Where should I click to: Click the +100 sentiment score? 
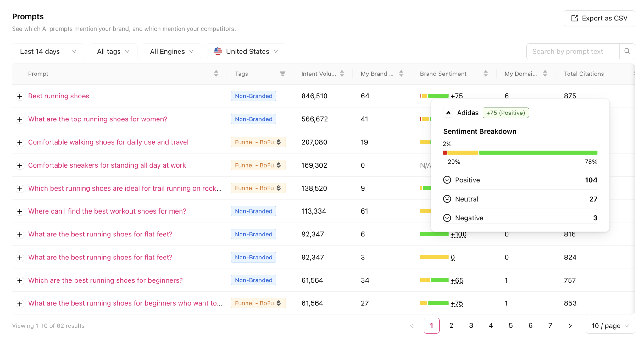(458, 234)
